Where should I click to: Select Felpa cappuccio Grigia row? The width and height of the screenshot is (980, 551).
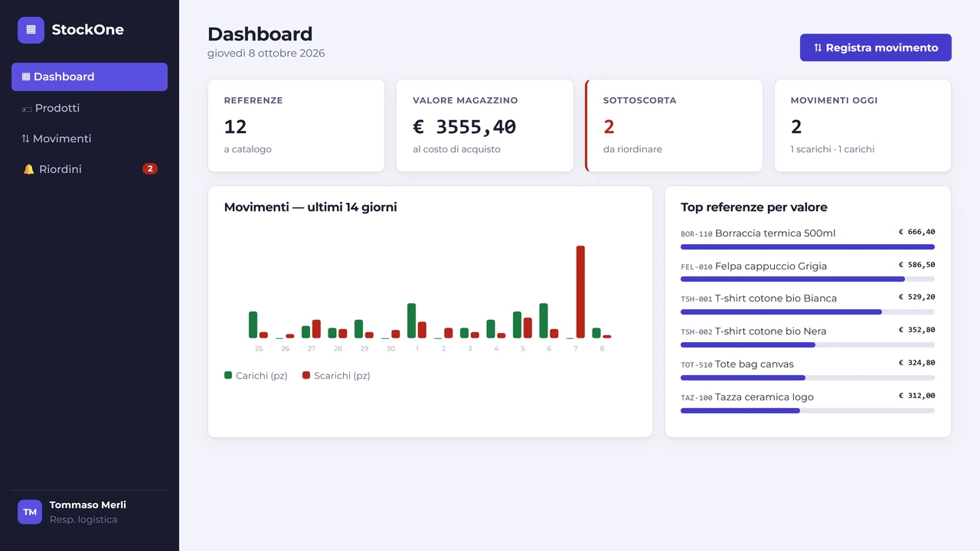(x=808, y=271)
